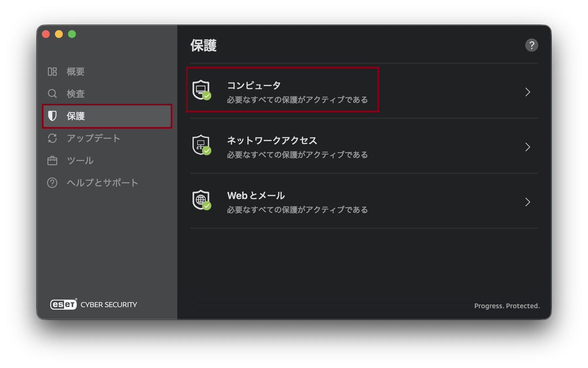Screen dimensions: 588x368
Task: Click the ESET Cyber Security logo
Action: pos(94,304)
